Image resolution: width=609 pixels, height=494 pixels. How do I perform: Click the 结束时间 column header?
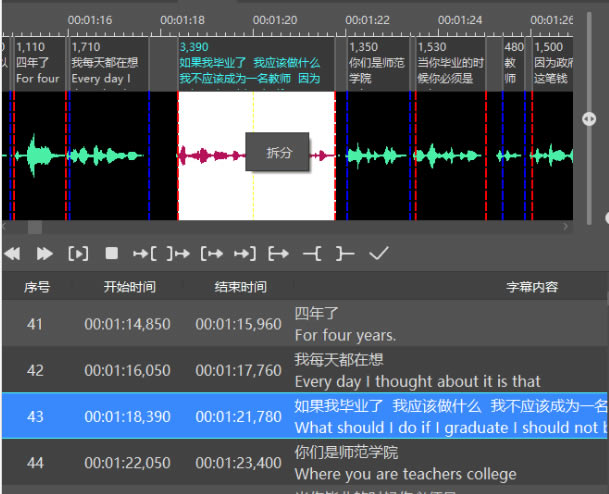pos(240,287)
